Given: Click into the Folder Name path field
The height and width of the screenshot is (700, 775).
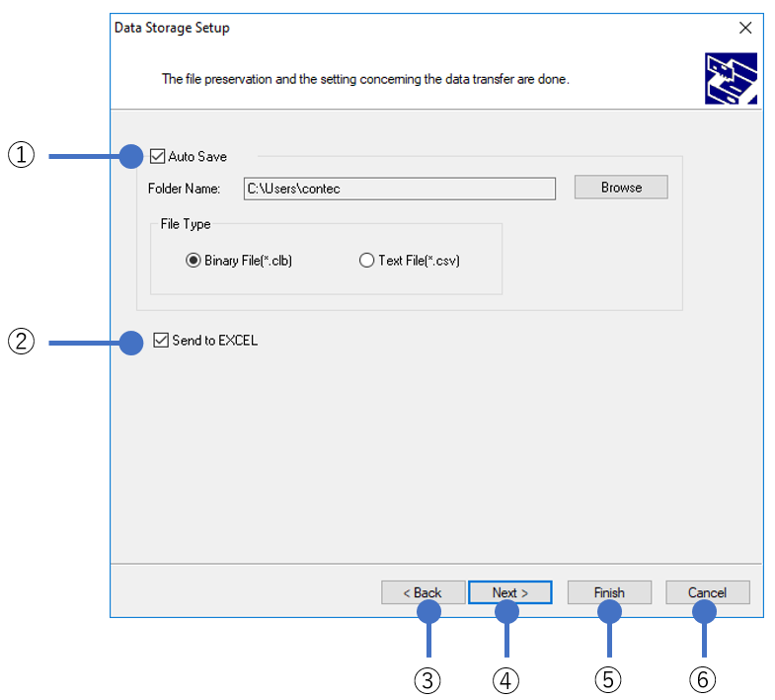Looking at the screenshot, I should (x=399, y=189).
